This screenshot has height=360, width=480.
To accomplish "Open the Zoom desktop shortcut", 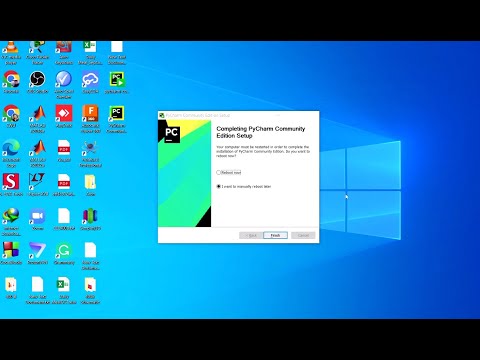I will [x=37, y=219].
